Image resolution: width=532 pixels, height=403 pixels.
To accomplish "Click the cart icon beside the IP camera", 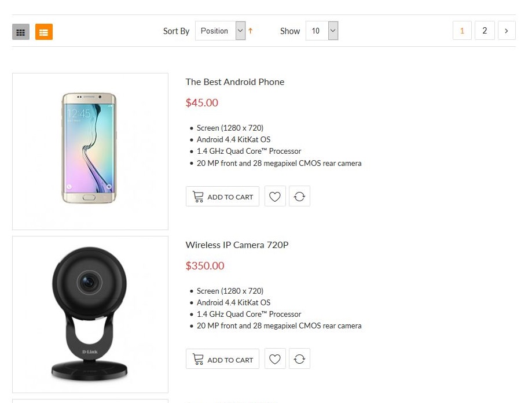I will pos(198,360).
